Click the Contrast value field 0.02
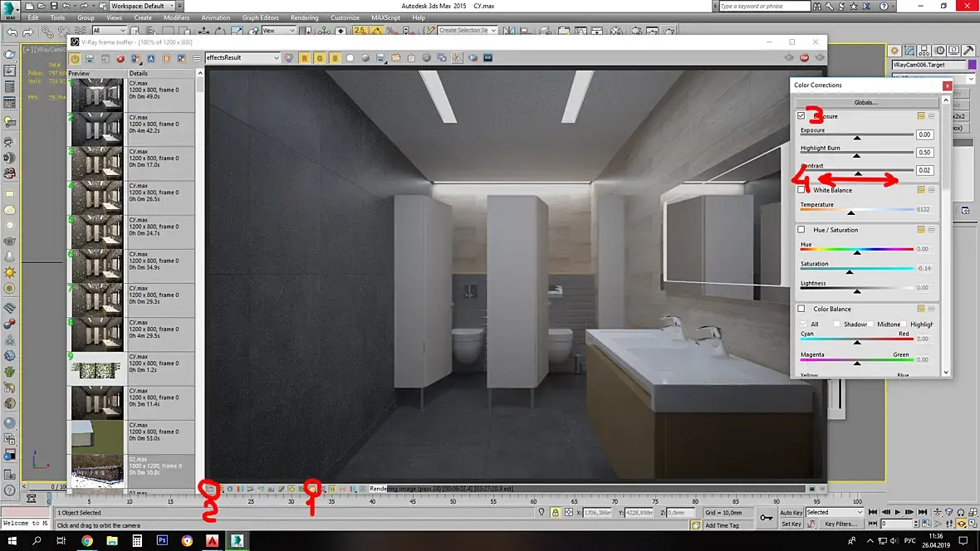Screen dimensions: 980x551 point(924,171)
